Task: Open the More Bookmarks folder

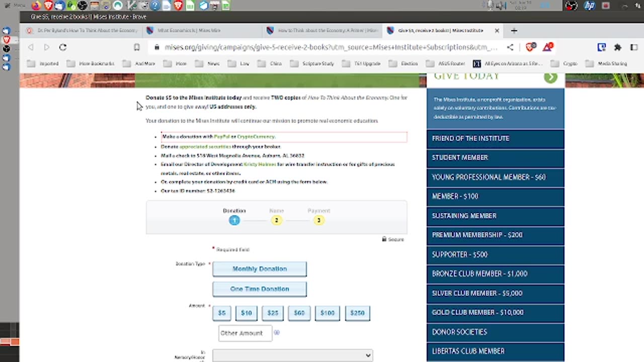Action: (x=91, y=64)
